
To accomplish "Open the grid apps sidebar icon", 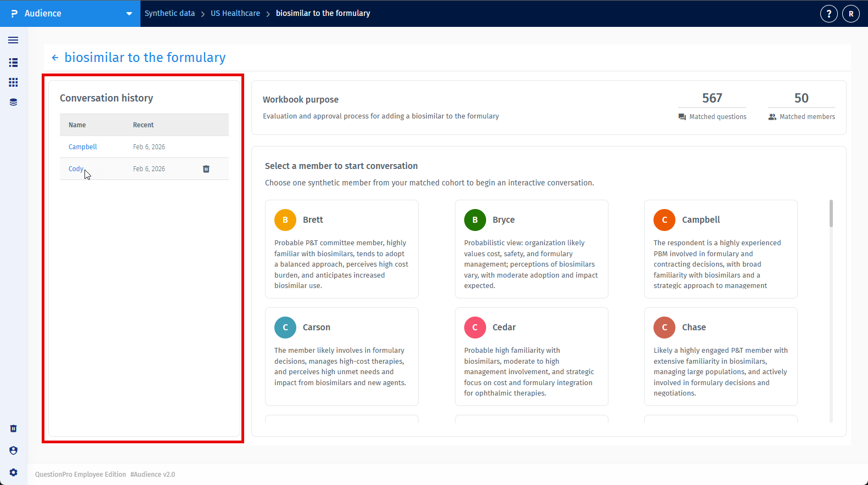I will click(x=13, y=82).
